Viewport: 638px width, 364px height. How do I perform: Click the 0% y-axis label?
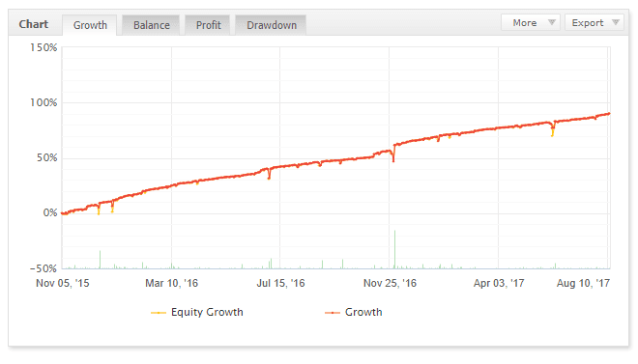tap(50, 212)
